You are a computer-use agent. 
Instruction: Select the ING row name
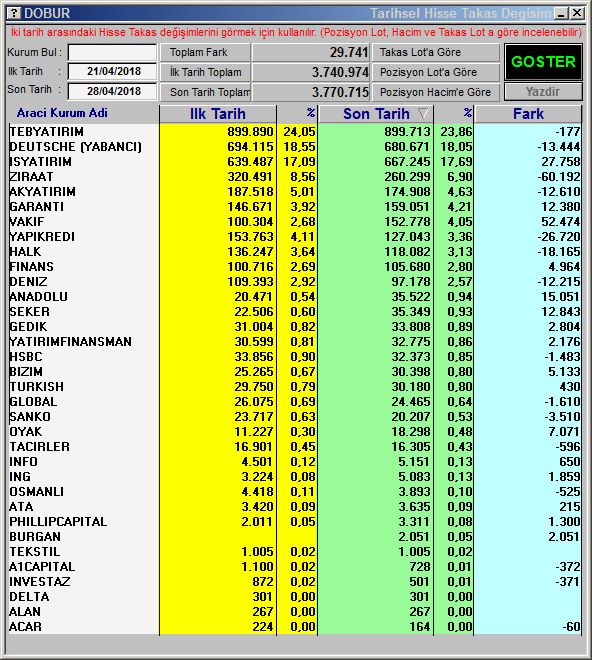pos(20,477)
